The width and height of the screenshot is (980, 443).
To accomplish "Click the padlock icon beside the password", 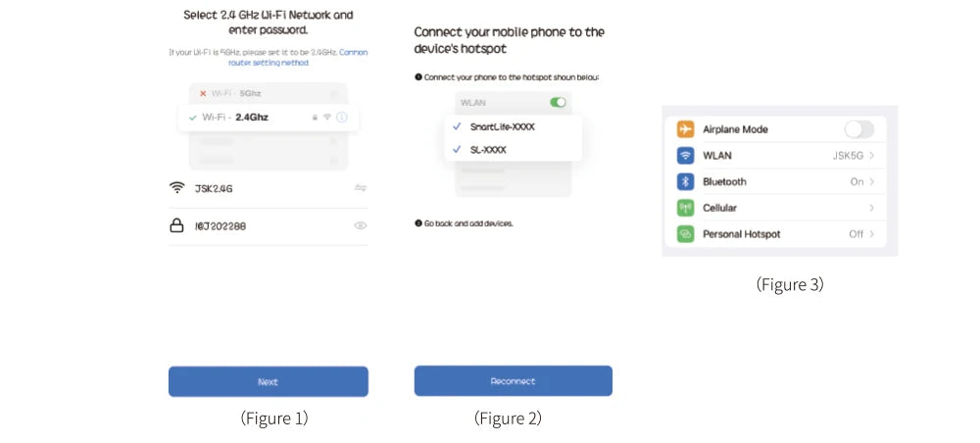I will point(177,225).
